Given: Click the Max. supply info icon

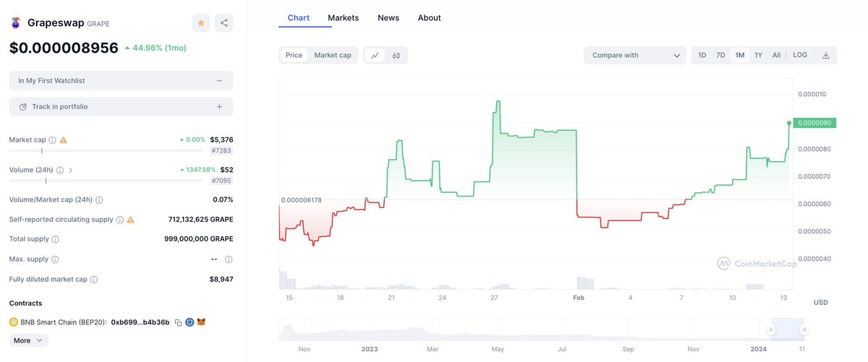Looking at the screenshot, I should [x=55, y=259].
